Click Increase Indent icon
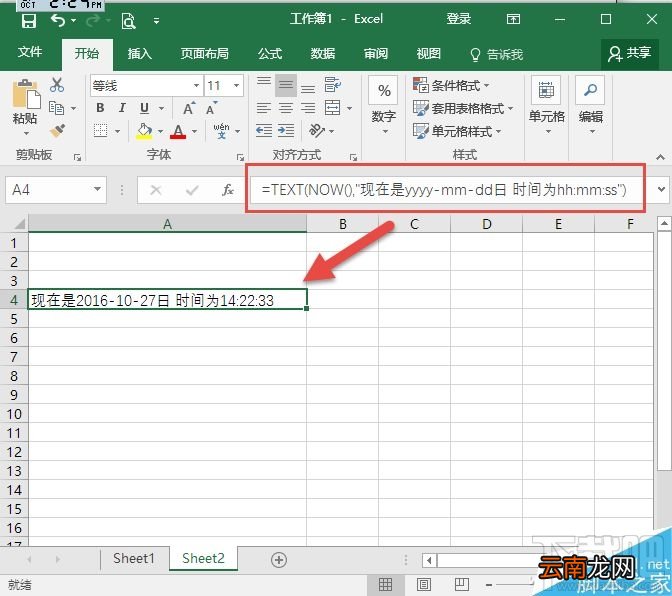This screenshot has width=672, height=596. point(286,130)
